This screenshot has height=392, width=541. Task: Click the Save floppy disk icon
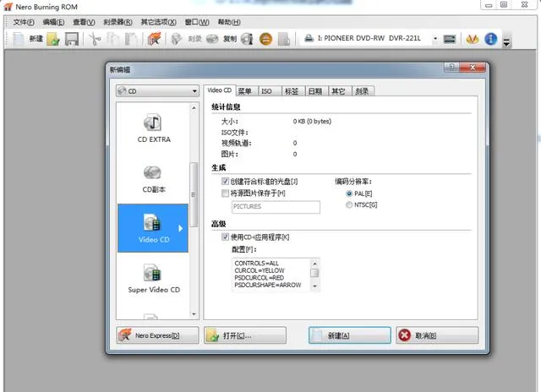(x=72, y=39)
